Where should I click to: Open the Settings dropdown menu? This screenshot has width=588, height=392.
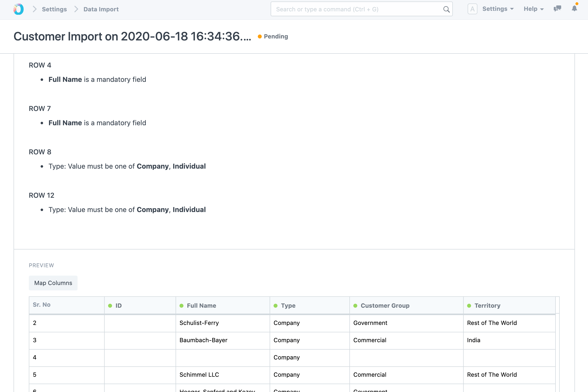click(x=498, y=9)
